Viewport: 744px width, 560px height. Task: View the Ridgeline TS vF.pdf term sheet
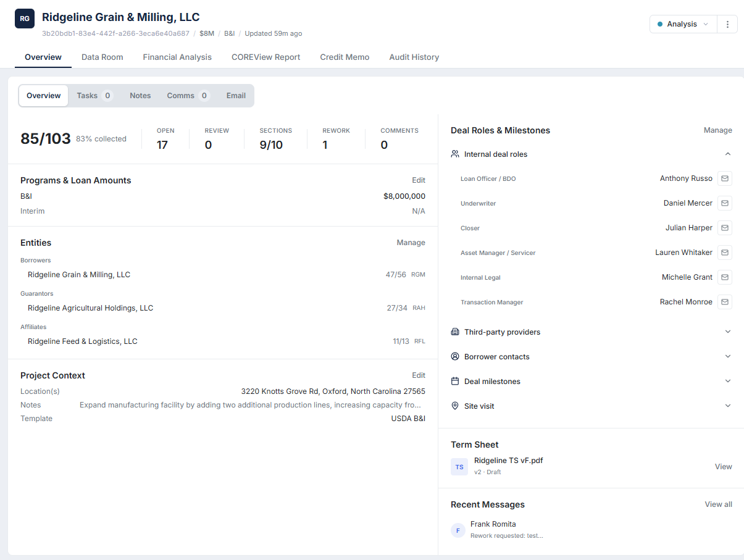point(722,466)
